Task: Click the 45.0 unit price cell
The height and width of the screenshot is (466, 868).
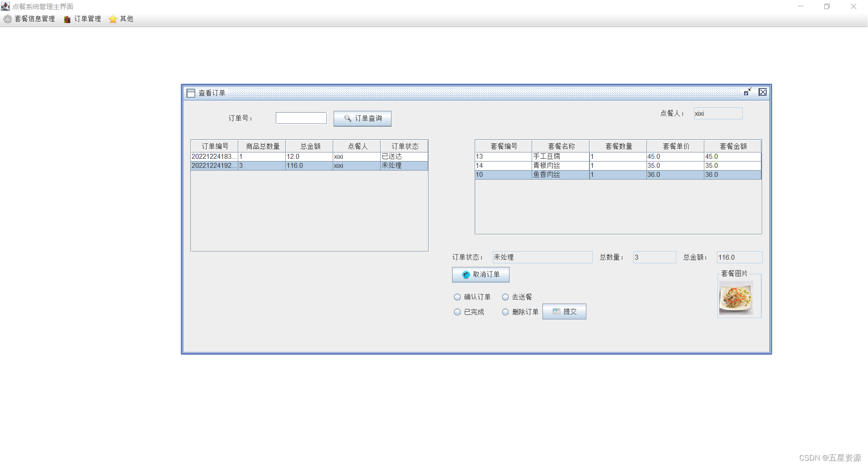Action: pos(675,157)
